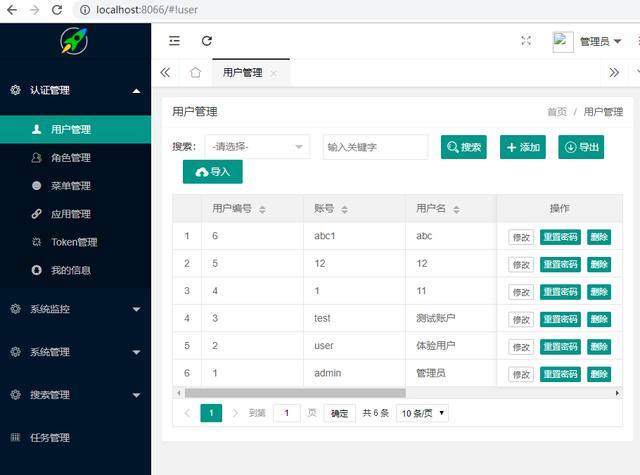Screen dimensions: 640x475
Task: Click 修改 for account abc1
Action: click(521, 237)
